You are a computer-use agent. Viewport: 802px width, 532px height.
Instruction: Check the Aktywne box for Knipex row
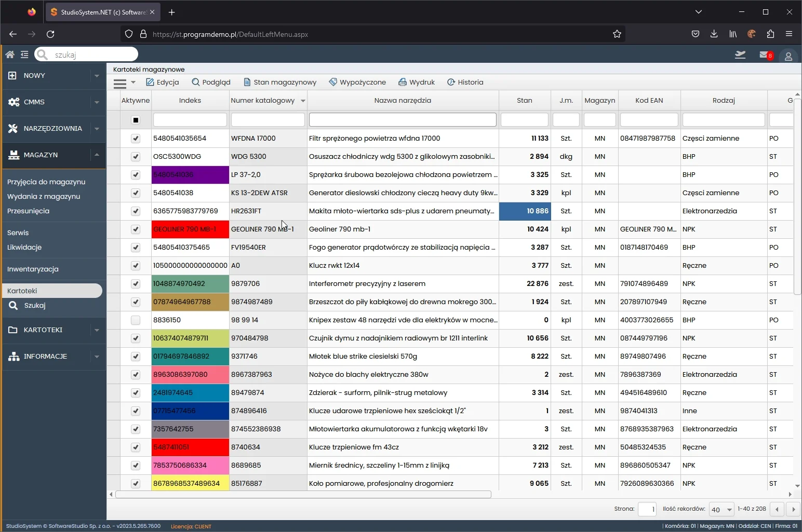point(136,320)
